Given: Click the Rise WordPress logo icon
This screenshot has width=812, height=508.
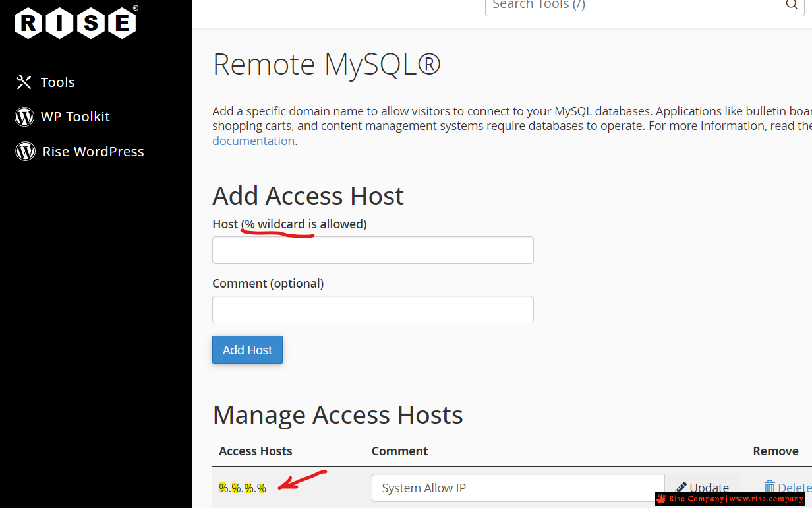Looking at the screenshot, I should (x=25, y=152).
